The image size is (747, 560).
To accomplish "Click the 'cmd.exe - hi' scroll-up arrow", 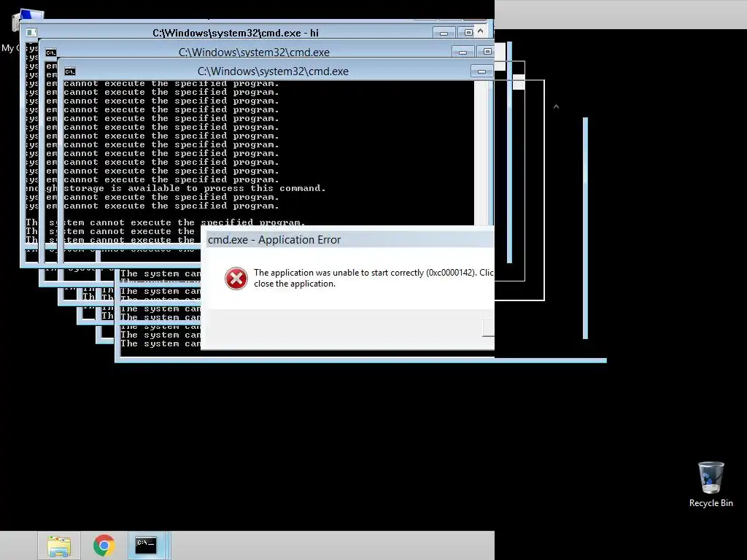I will (x=481, y=31).
